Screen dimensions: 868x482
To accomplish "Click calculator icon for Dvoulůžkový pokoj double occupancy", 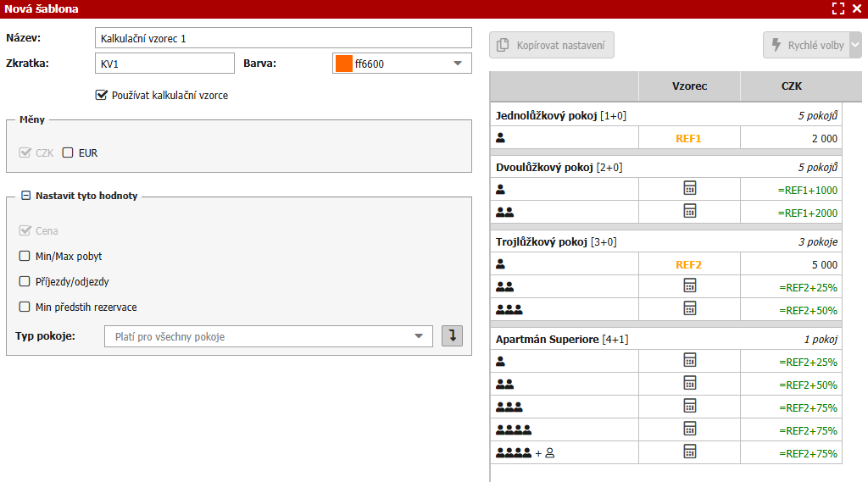I will click(689, 211).
